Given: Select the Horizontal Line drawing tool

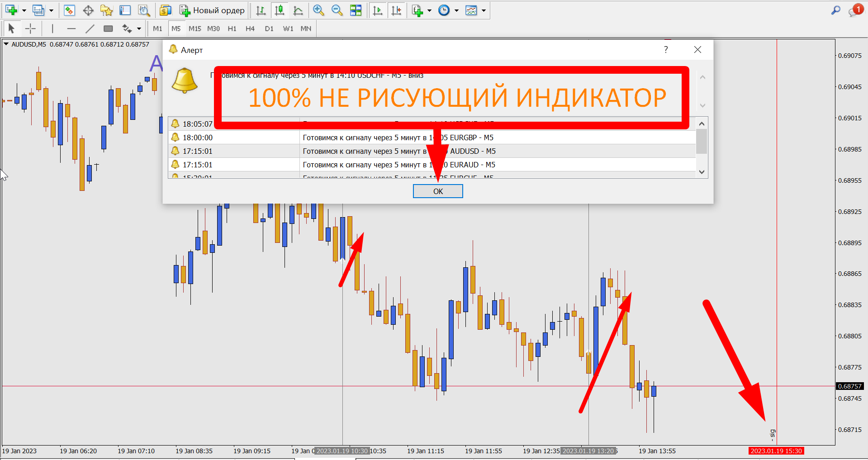Looking at the screenshot, I should [x=71, y=28].
